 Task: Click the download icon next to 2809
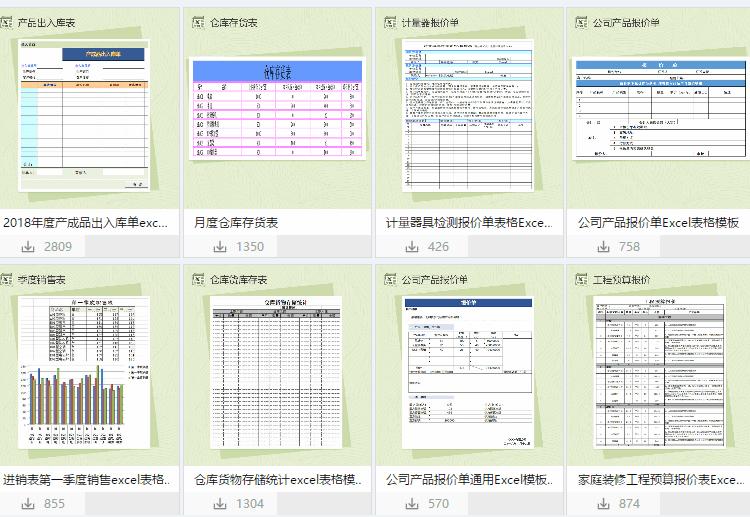[x=28, y=247]
